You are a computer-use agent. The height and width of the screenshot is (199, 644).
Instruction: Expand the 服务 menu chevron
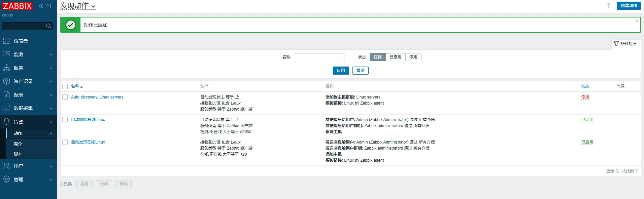[51, 68]
